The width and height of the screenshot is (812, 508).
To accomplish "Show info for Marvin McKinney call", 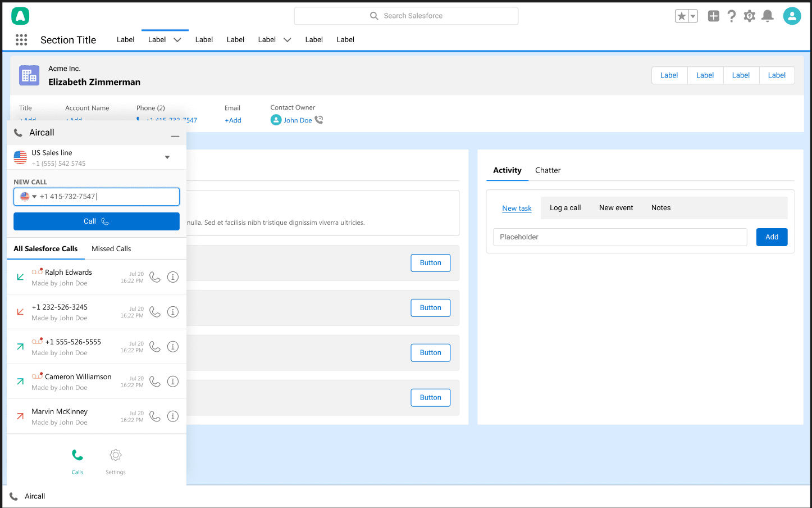I will tap(173, 416).
